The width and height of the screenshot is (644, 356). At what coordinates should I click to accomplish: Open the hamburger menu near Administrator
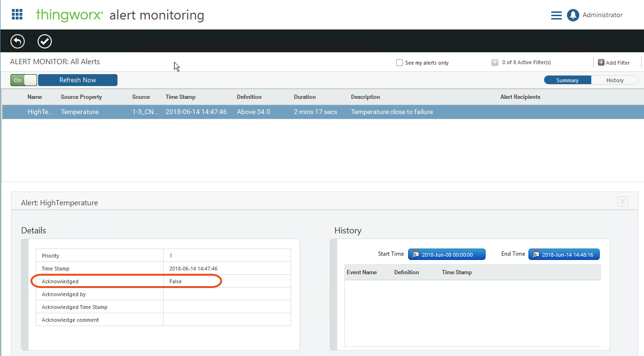click(556, 15)
